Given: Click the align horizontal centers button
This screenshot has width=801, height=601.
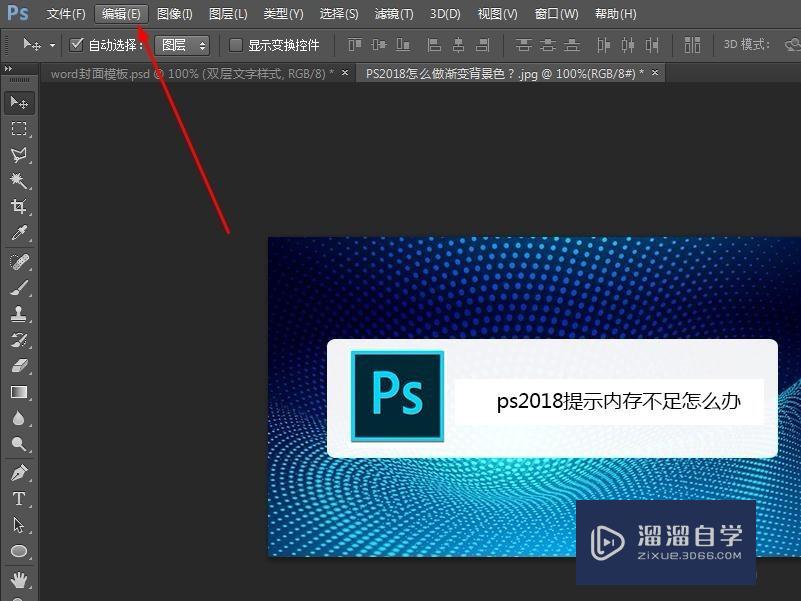Looking at the screenshot, I should coord(458,45).
